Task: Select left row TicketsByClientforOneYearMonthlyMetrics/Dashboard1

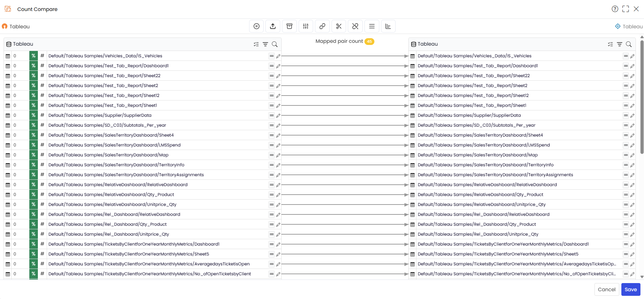Action: [x=143, y=244]
